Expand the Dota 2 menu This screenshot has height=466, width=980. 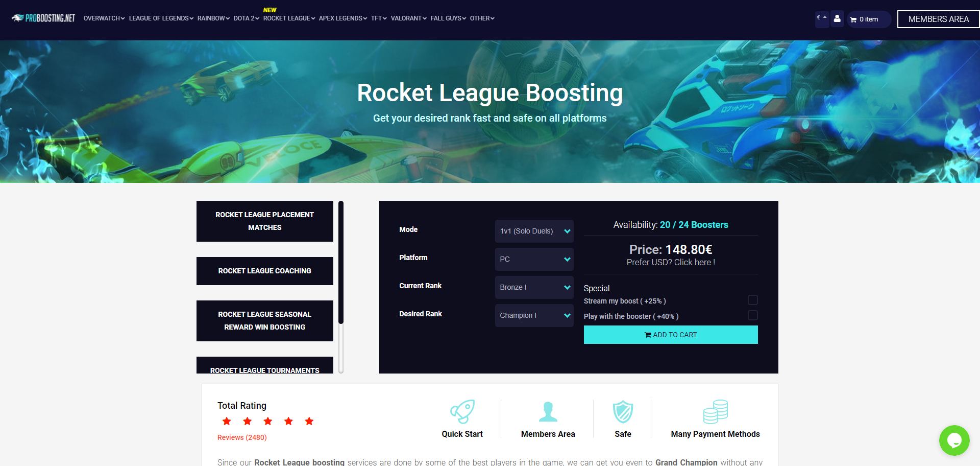pos(247,18)
